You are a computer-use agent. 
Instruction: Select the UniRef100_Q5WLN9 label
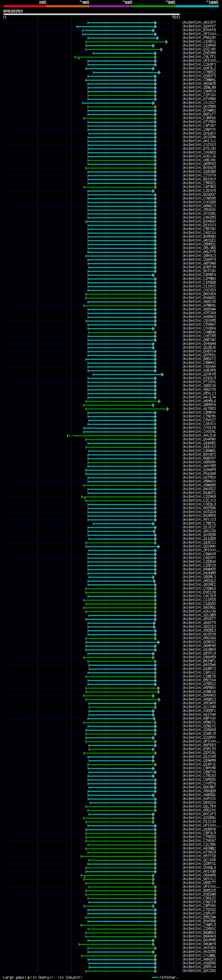coord(199,87)
